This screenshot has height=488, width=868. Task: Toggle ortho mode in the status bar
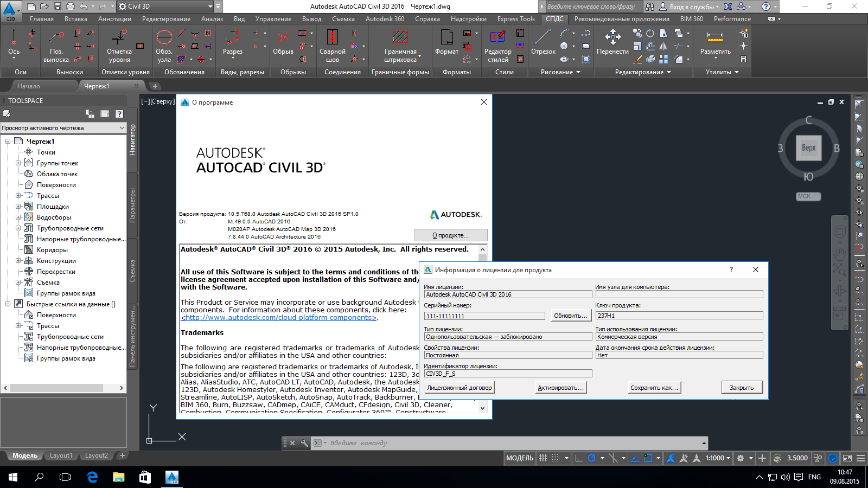(579, 458)
